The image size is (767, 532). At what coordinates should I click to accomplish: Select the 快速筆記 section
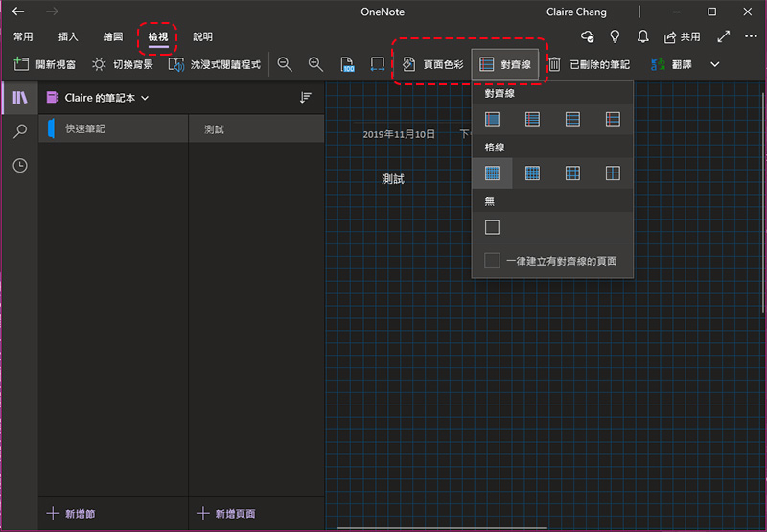click(113, 128)
